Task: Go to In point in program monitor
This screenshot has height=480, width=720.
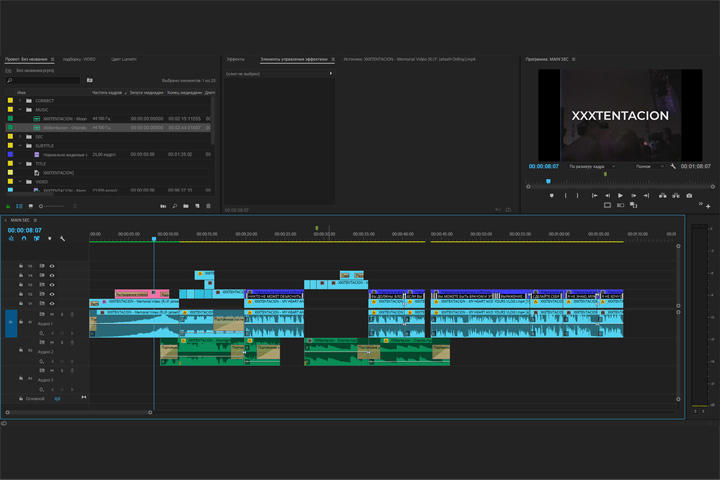Action: tap(594, 196)
